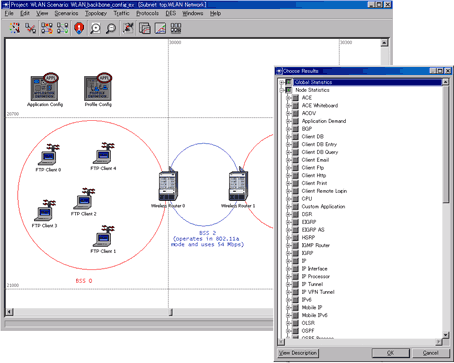Select the Wireless Router 0 node
454x363 pixels.
(x=168, y=185)
